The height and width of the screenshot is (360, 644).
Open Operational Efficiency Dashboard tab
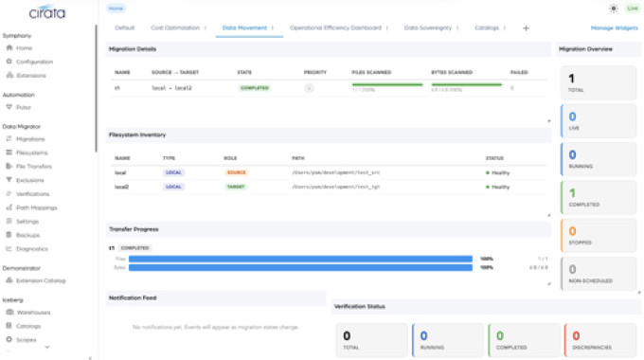(335, 27)
